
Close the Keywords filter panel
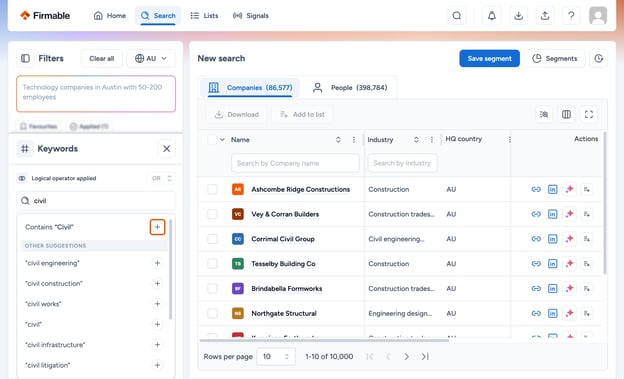tap(166, 148)
